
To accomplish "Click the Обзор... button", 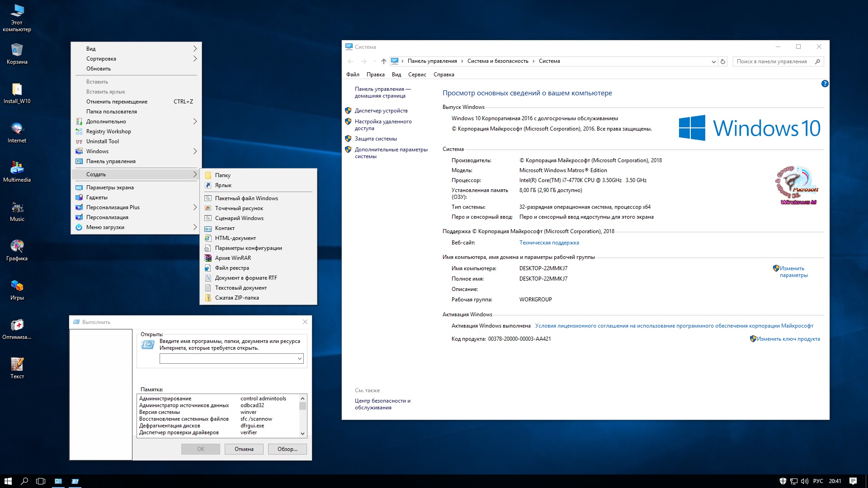I will [287, 449].
